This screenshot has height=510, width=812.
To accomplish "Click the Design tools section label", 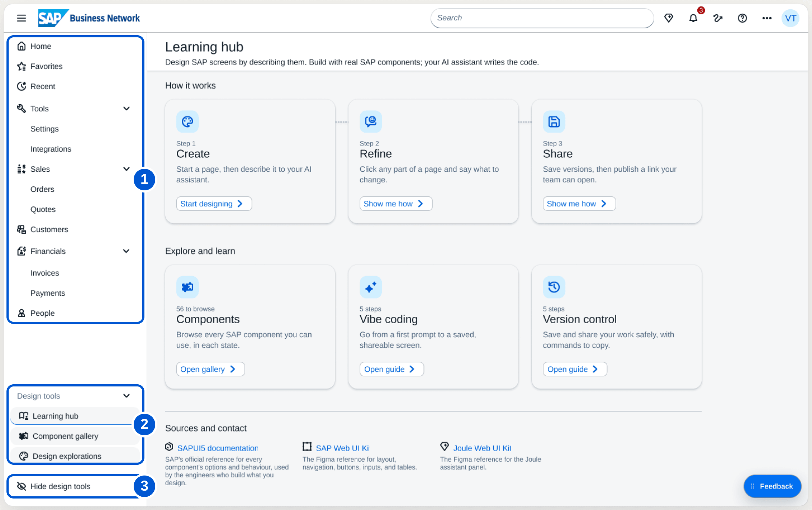I will click(38, 396).
